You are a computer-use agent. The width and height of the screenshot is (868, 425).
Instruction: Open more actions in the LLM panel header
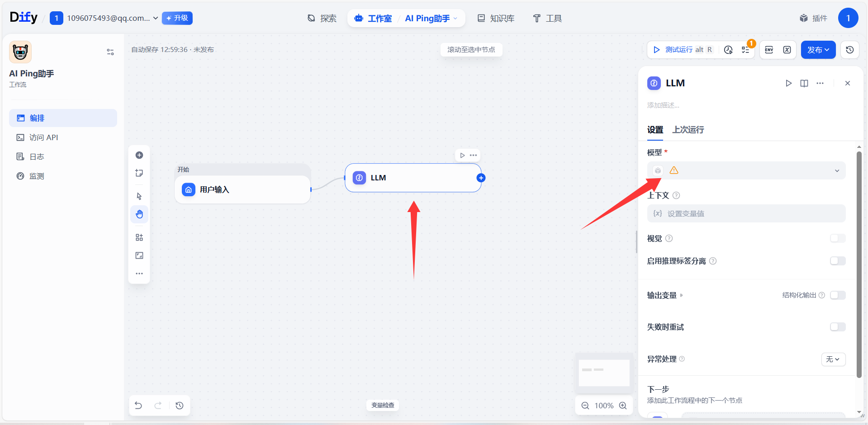820,83
